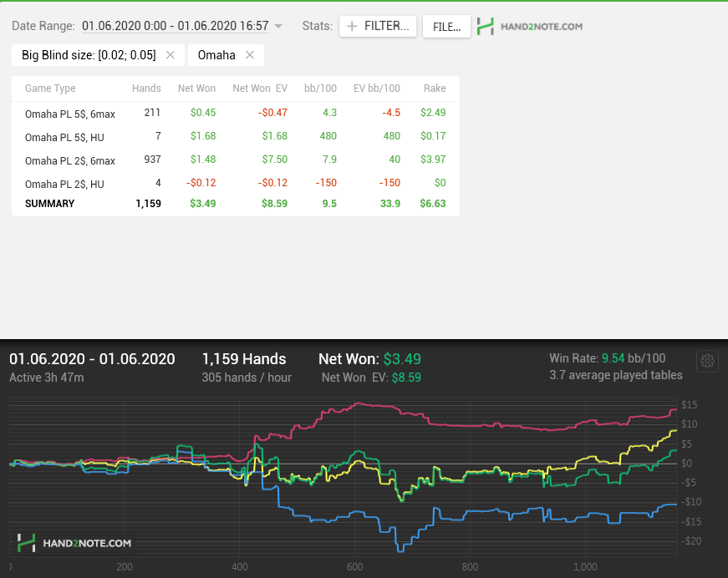Image resolution: width=728 pixels, height=578 pixels.
Task: Click the summary 1,159 hands total
Action: click(149, 204)
